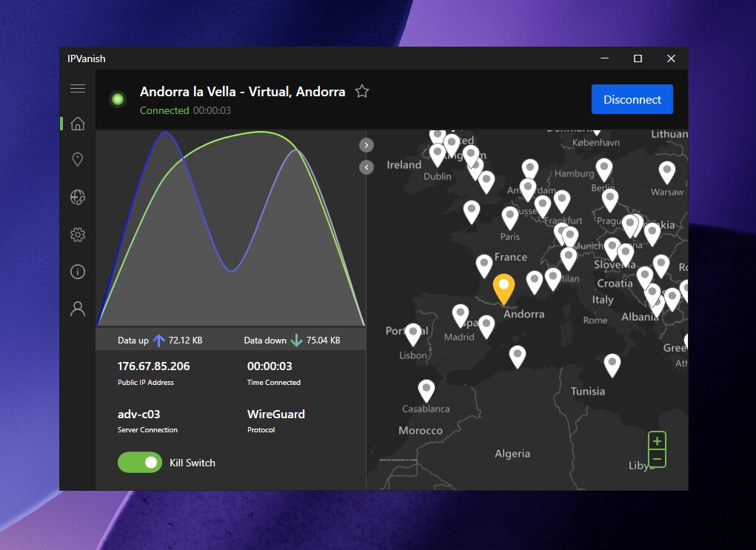The width and height of the screenshot is (756, 550).
Task: Collapse panel with left chevron arrow
Action: pyautogui.click(x=367, y=167)
